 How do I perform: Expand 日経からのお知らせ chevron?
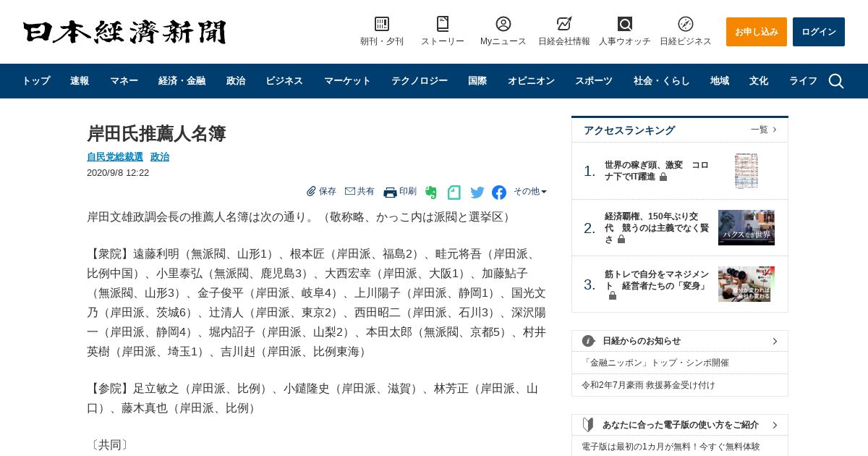(775, 341)
